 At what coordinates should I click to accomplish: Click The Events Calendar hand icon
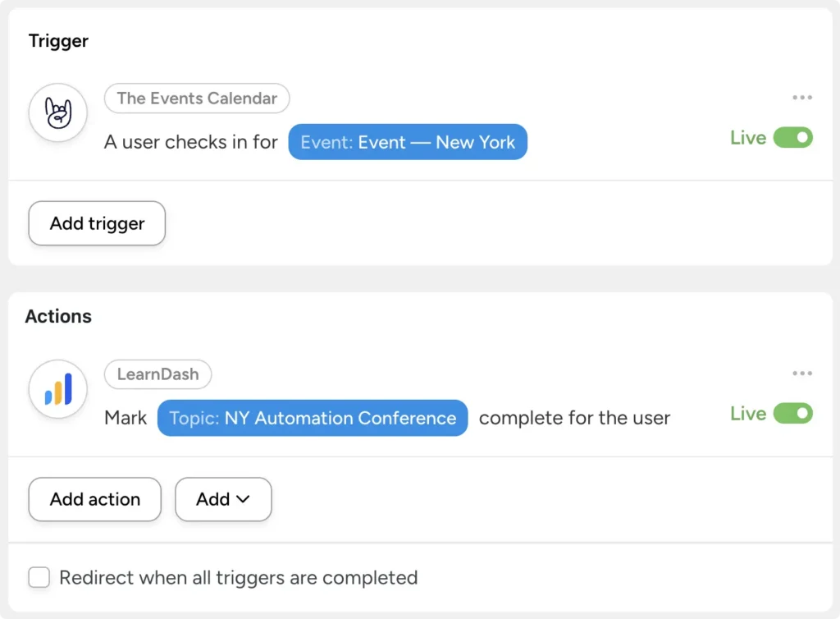tap(58, 112)
